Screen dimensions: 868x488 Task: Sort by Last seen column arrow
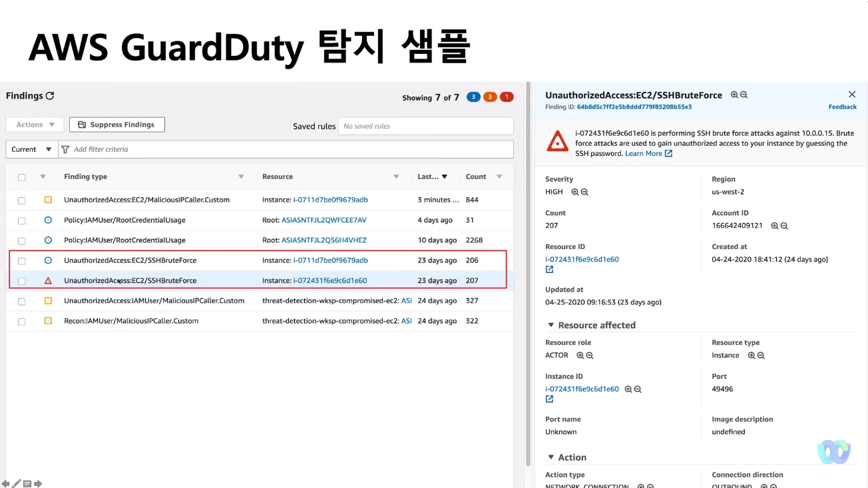445,177
